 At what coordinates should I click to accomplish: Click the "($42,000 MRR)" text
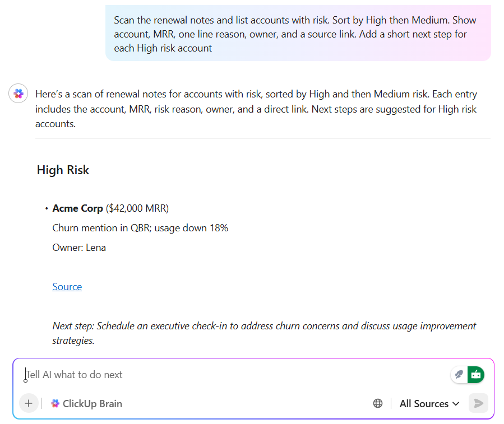[137, 208]
